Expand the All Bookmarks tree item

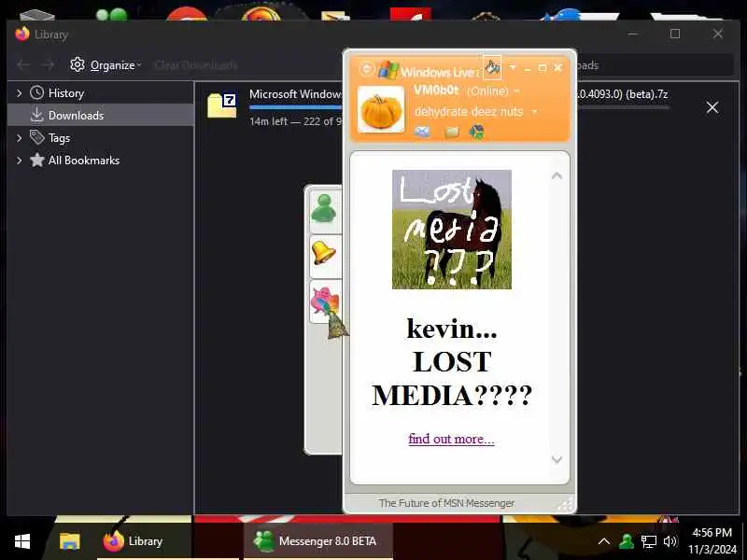19,160
